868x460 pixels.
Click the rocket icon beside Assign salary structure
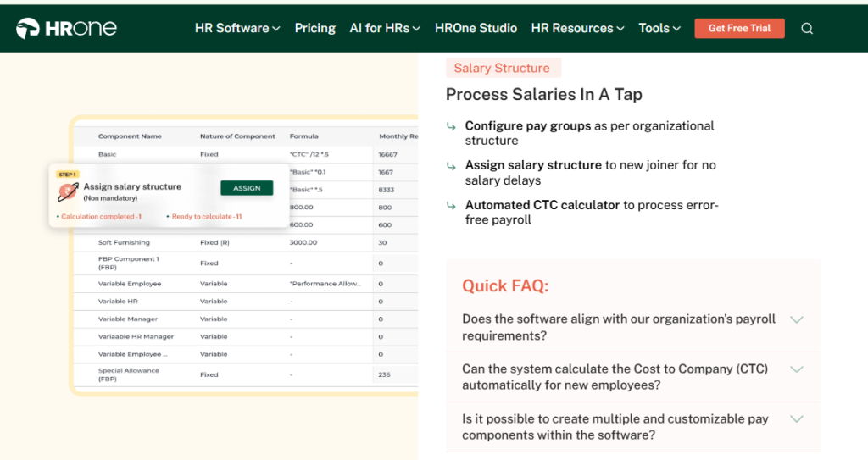click(x=68, y=191)
